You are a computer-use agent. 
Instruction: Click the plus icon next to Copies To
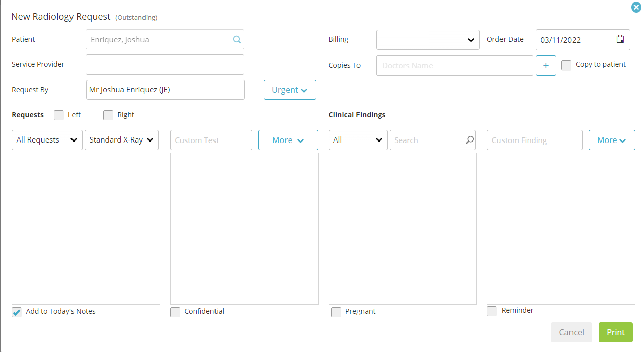point(546,65)
